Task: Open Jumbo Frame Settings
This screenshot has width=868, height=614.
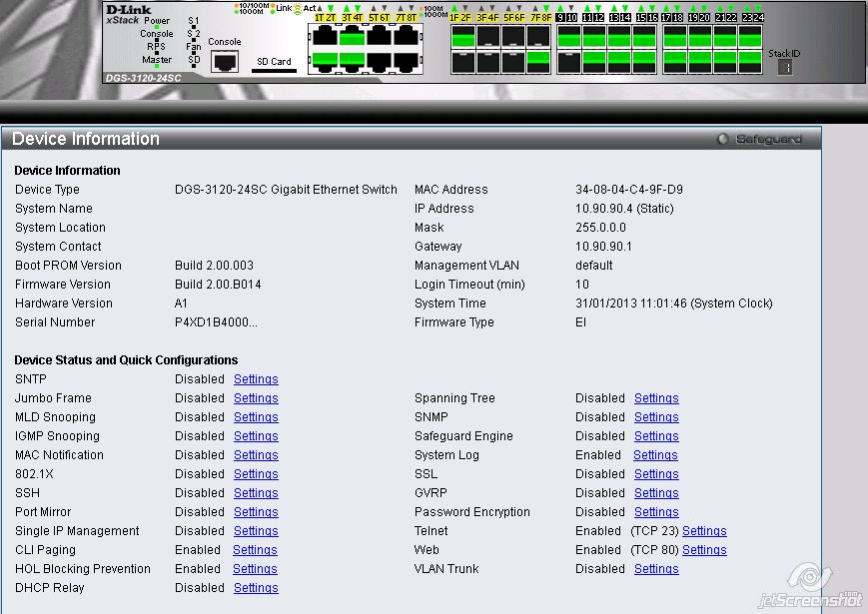Action: tap(256, 398)
